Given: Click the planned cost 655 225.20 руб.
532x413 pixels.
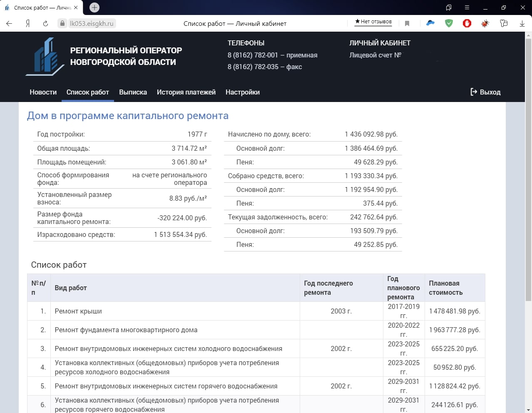Looking at the screenshot, I should [455, 348].
